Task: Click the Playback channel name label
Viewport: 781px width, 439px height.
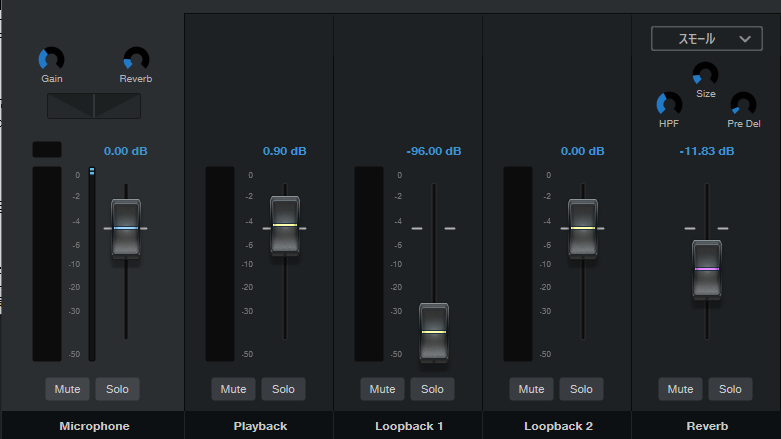Action: coord(260,426)
